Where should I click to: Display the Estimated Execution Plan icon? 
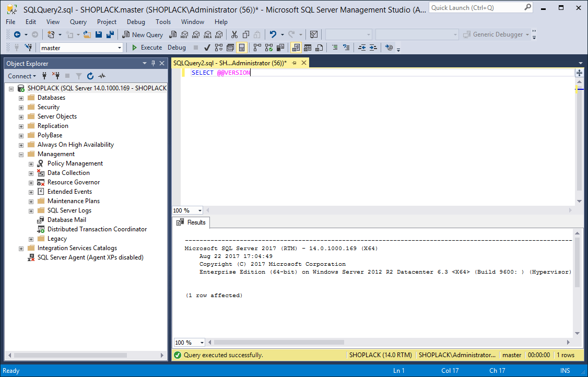pyautogui.click(x=219, y=48)
